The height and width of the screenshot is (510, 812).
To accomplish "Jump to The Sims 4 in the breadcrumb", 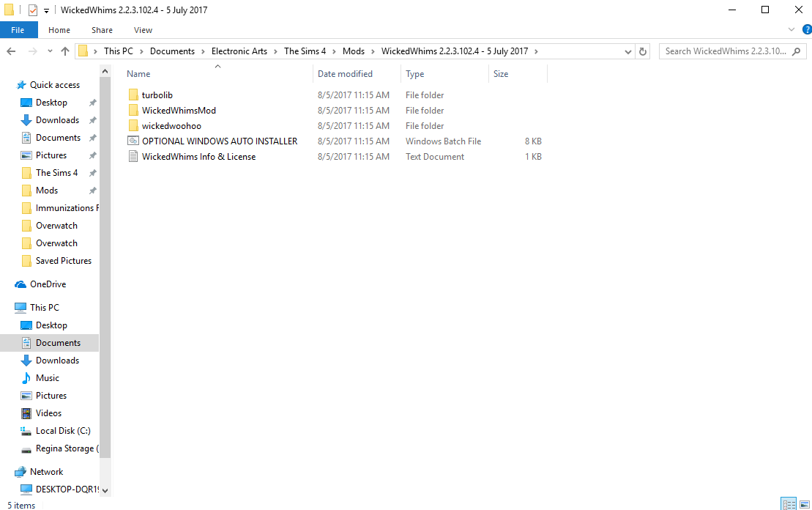I will [x=305, y=51].
